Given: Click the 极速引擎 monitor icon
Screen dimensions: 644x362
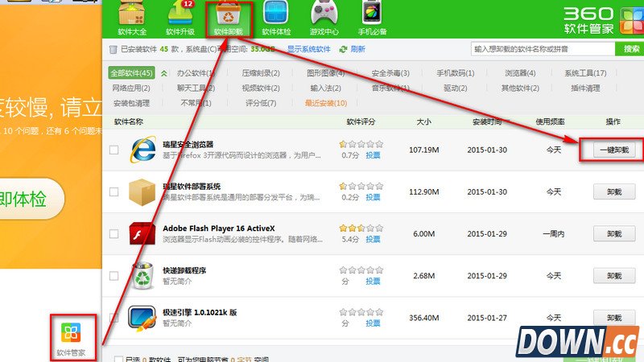Looking at the screenshot, I should 142,318.
